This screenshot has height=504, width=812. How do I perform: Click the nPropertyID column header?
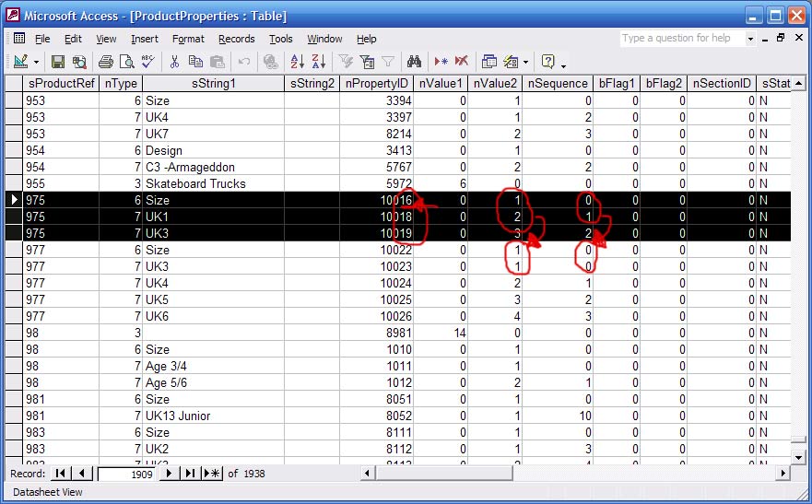[x=376, y=84]
